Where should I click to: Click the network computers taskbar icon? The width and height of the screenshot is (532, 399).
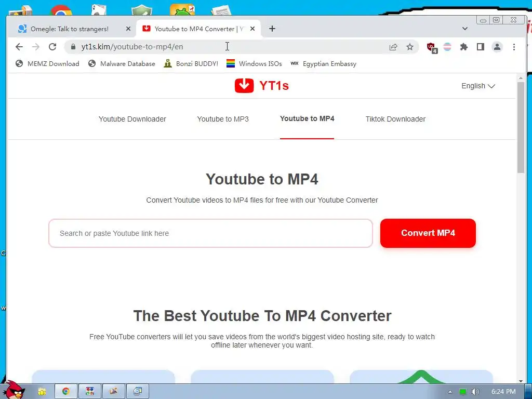point(137,391)
